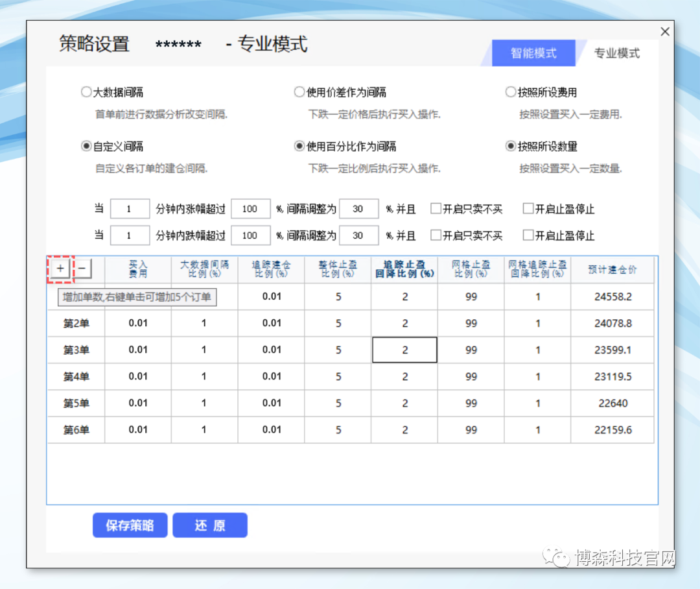The height and width of the screenshot is (589, 700).
Task: Switch to the 专业模式 tab
Action: pos(617,53)
